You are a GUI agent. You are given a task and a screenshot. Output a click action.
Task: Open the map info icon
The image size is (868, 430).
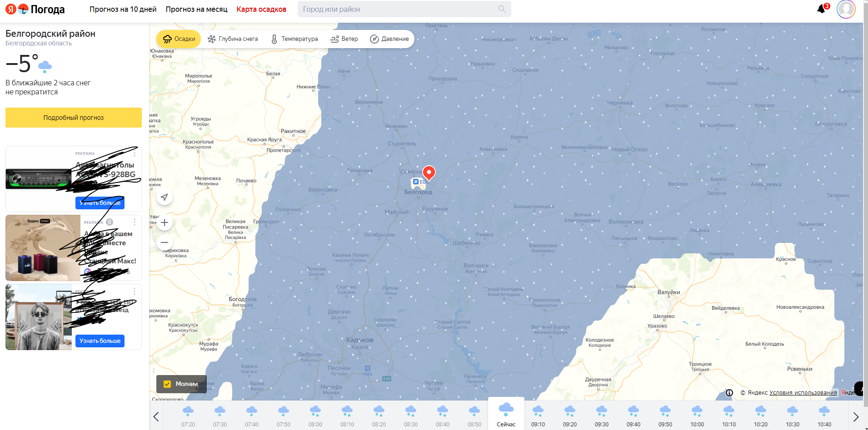point(729,393)
